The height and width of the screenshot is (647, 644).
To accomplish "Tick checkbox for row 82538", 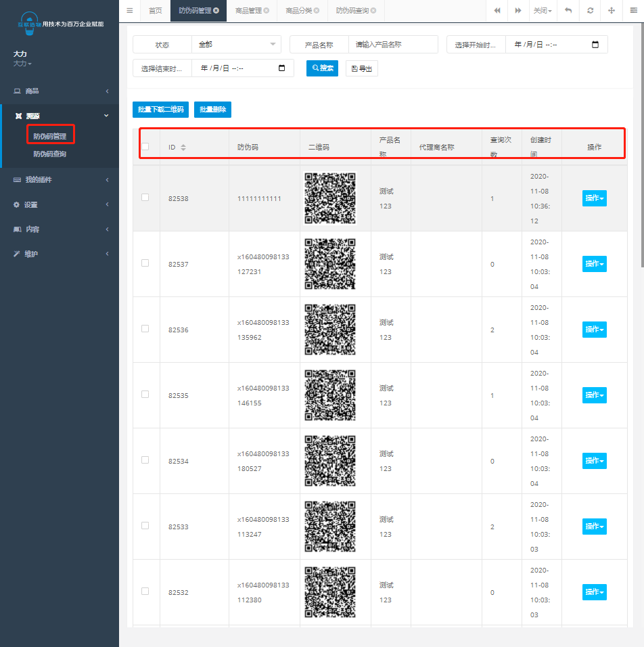I will pos(145,197).
